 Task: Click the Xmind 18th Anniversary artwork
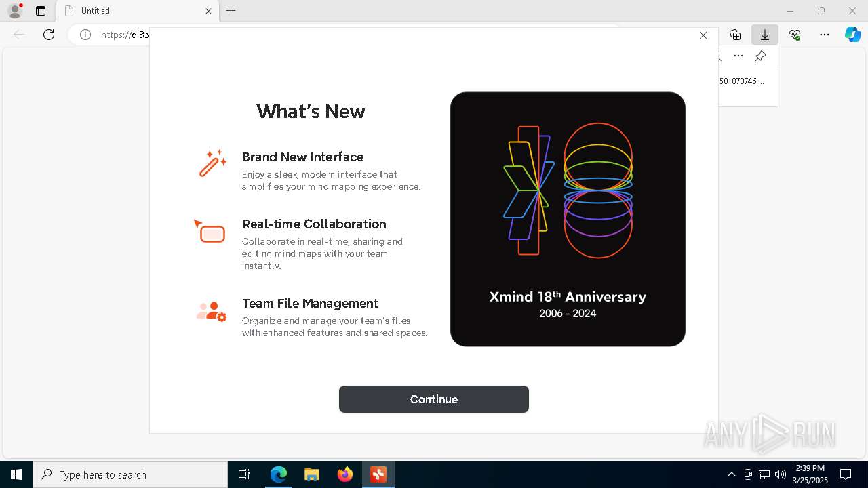click(x=568, y=219)
